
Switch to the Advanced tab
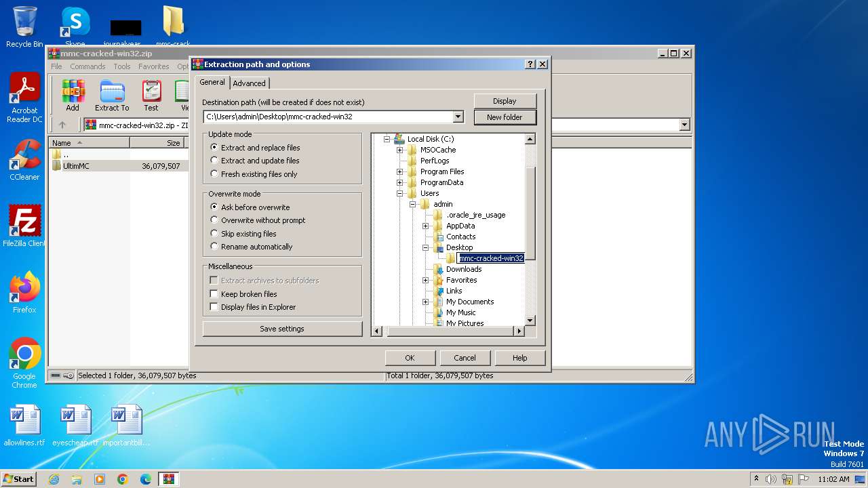pyautogui.click(x=250, y=83)
